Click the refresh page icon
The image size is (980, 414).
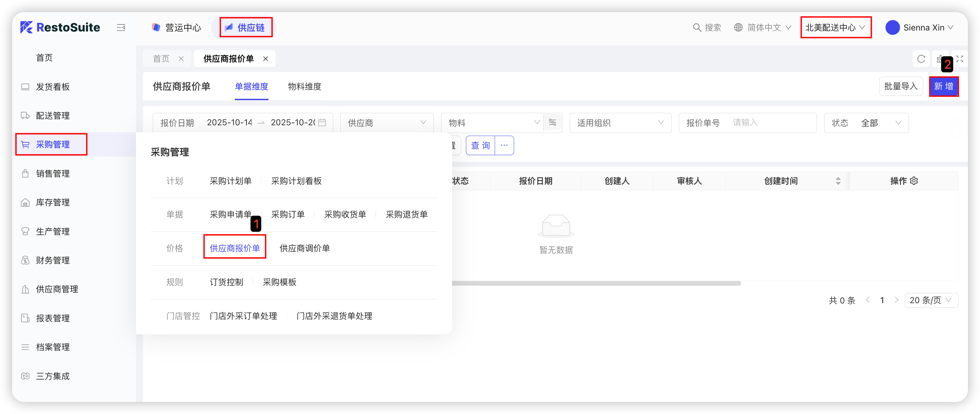(921, 59)
